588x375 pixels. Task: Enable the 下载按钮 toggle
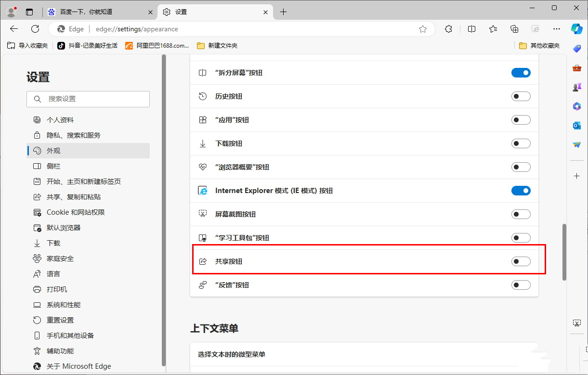[x=521, y=143]
